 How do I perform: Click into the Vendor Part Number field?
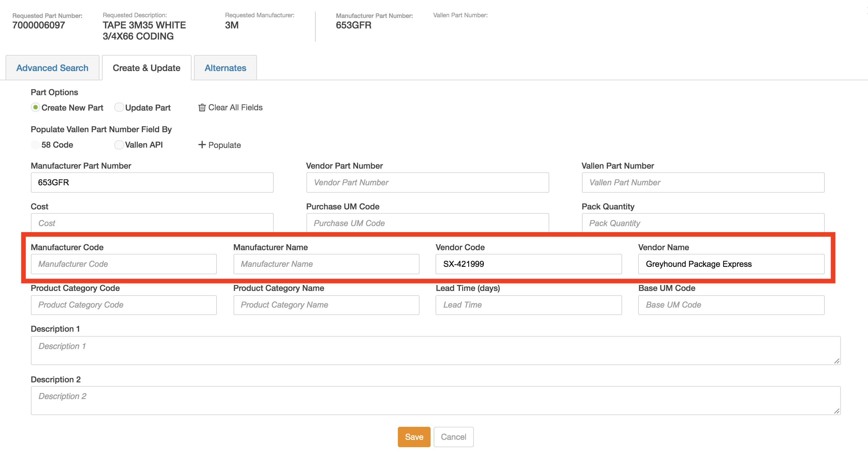427,183
